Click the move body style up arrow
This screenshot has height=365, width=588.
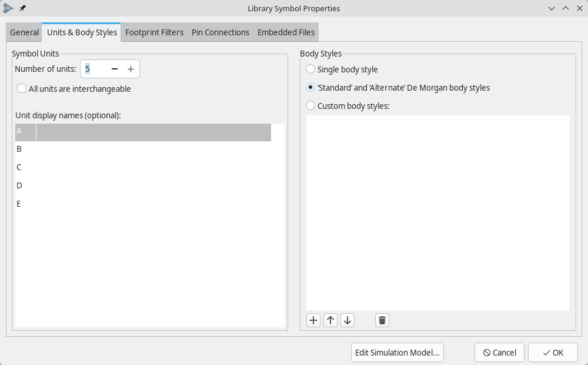330,320
